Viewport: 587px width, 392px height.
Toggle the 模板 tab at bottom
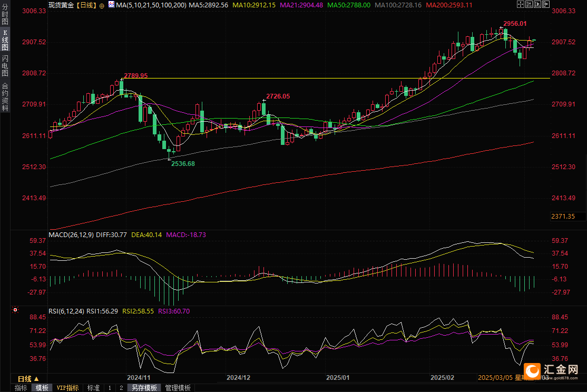[42, 388]
